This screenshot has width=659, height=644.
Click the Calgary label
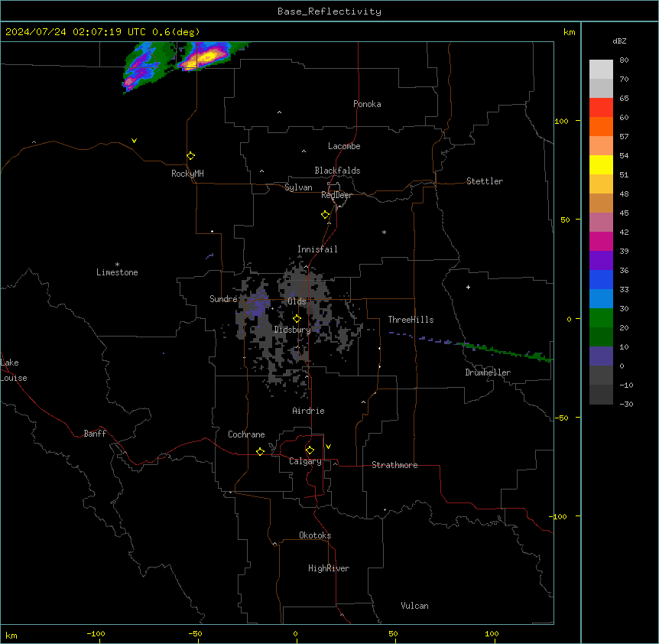tap(305, 461)
